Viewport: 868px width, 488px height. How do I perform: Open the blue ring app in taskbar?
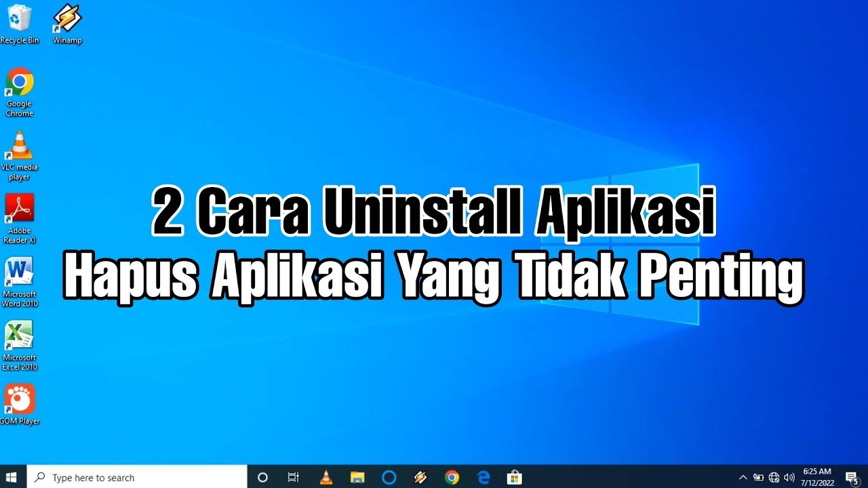[x=389, y=477]
